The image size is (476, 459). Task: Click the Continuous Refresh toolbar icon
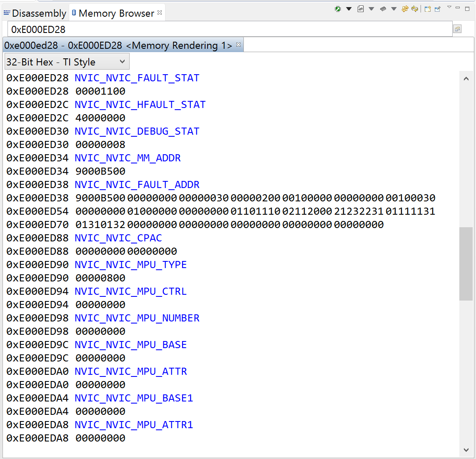(405, 9)
